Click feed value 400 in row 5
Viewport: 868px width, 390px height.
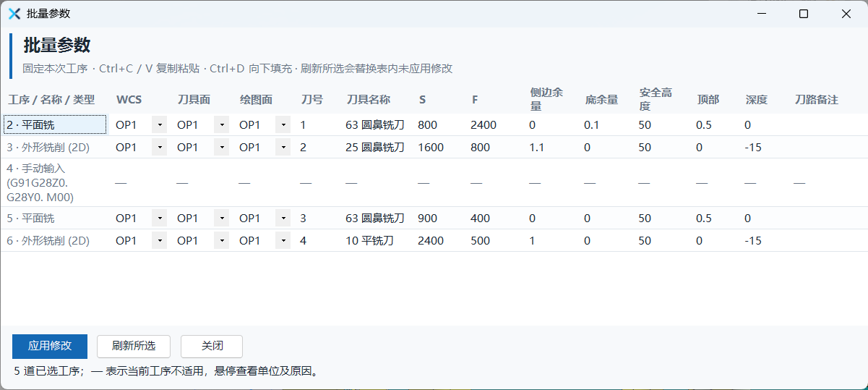coord(481,218)
